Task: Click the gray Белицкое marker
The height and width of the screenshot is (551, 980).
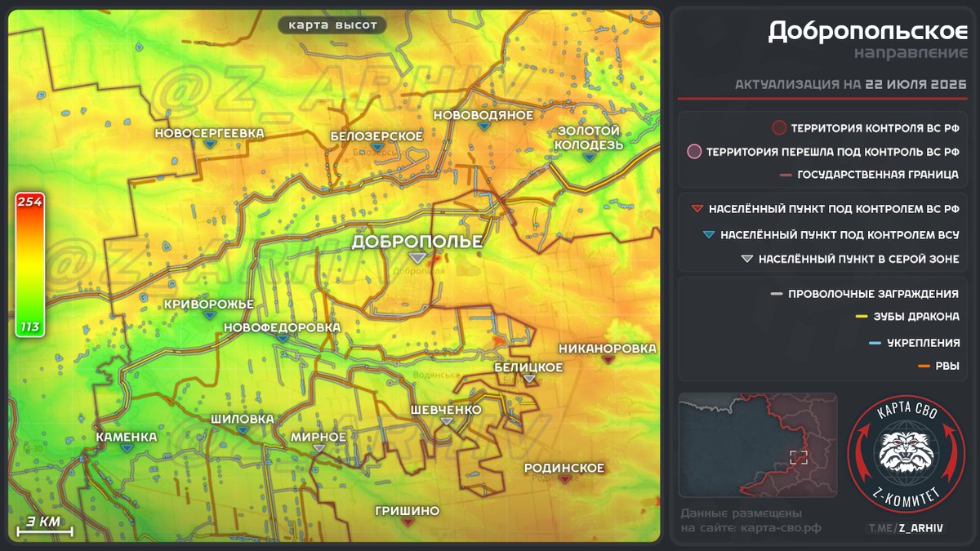Action: click(529, 380)
